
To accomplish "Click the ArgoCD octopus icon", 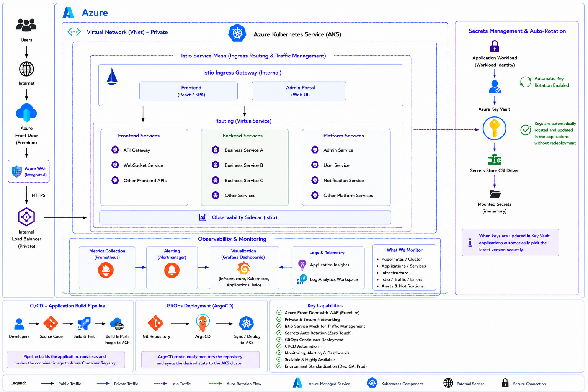I will (x=203, y=323).
